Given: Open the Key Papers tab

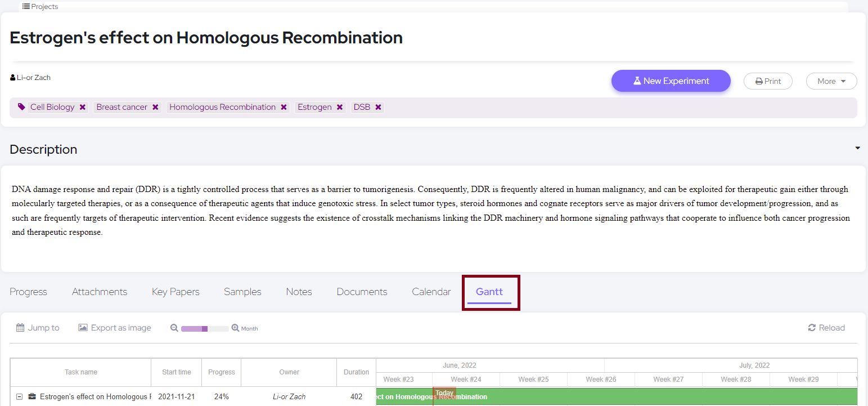Looking at the screenshot, I should [176, 292].
